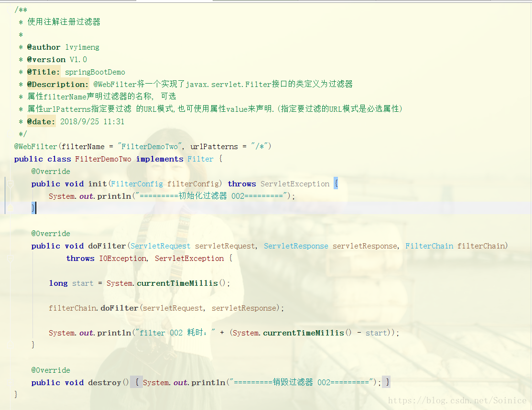The image size is (532, 410).
Task: Click the highlighted @Description: tag
Action: tap(58, 85)
